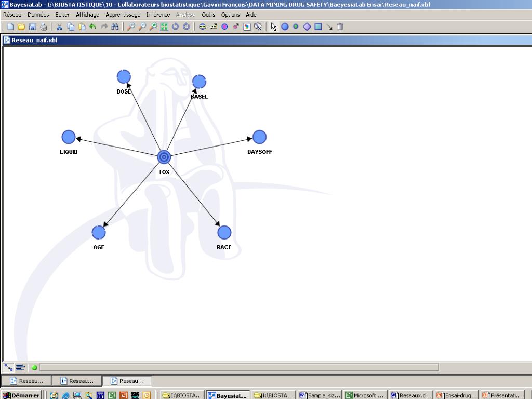Copy selection using the toolbar copy icon
The width and height of the screenshot is (532, 399).
71,26
